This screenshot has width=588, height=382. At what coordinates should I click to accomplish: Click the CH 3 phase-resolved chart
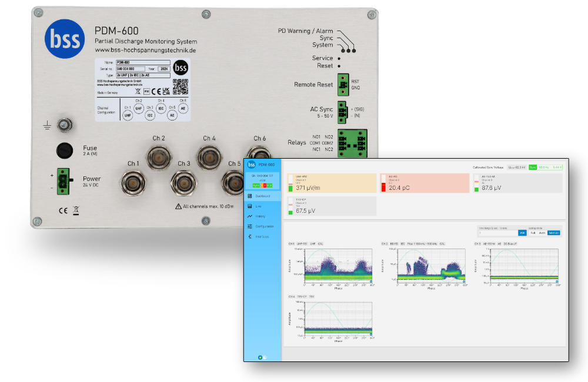(x=524, y=266)
